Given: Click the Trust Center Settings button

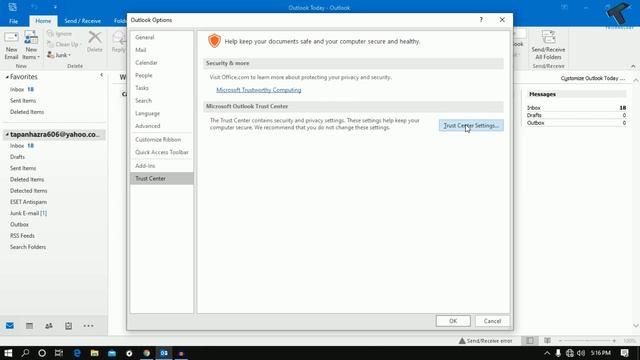Looking at the screenshot, I should pos(471,126).
